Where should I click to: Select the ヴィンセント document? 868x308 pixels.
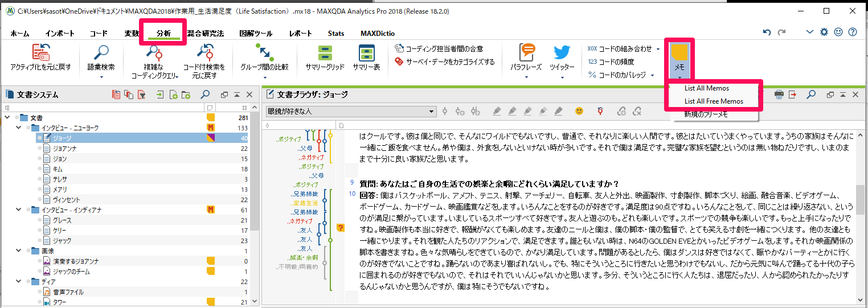[x=66, y=200]
